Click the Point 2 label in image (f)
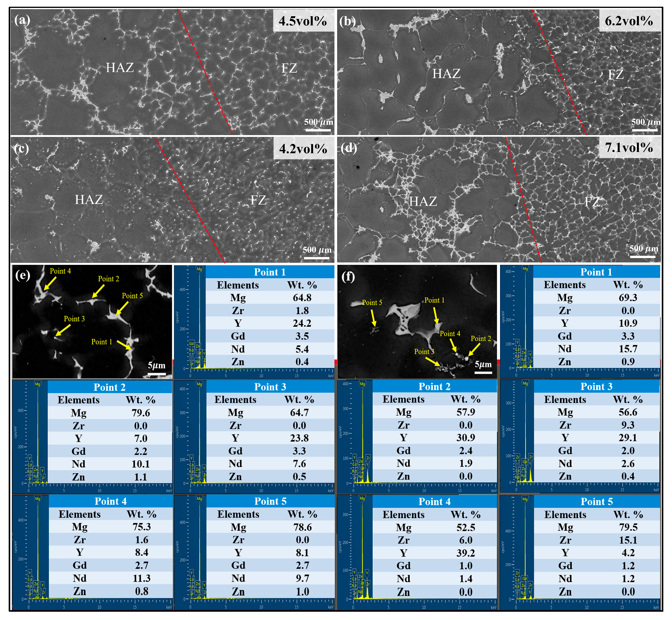 pyautogui.click(x=481, y=339)
